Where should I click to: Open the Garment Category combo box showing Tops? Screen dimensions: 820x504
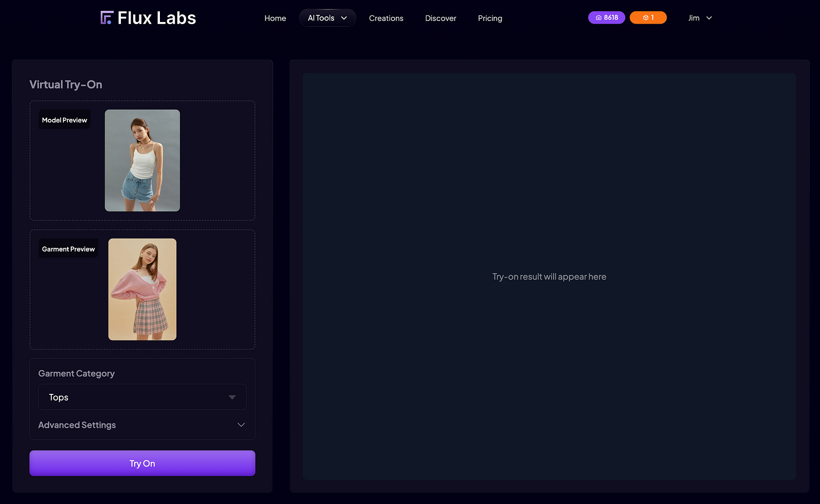pos(142,397)
